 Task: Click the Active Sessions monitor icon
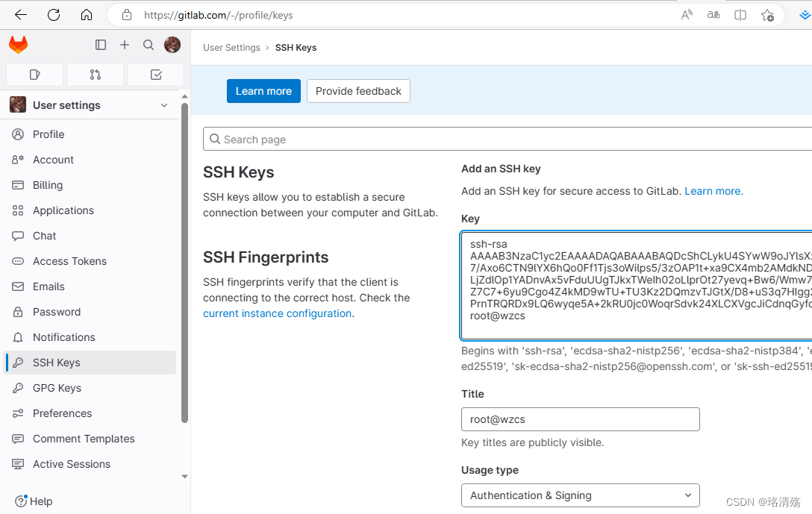click(18, 464)
